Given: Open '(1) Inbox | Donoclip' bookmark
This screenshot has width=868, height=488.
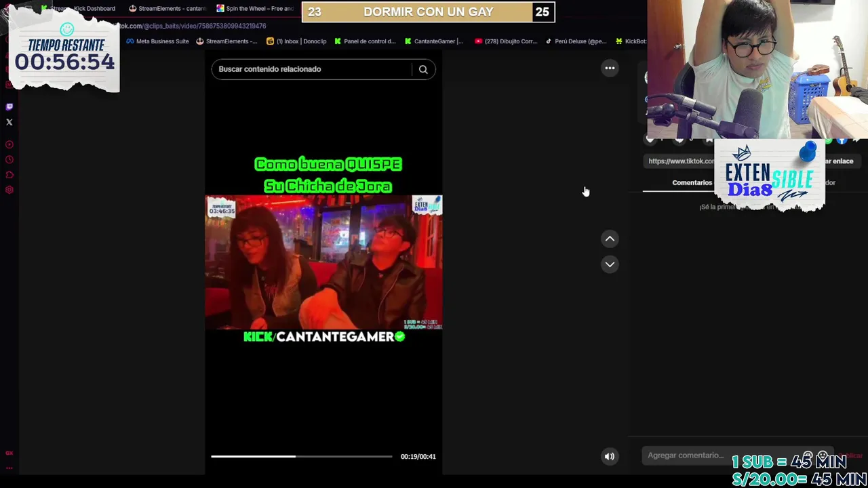Looking at the screenshot, I should (296, 41).
